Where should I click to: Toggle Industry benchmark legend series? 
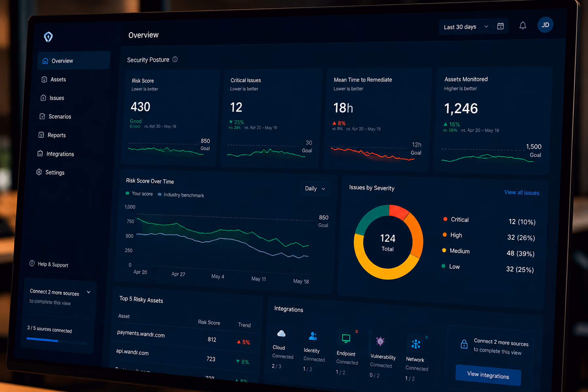181,195
